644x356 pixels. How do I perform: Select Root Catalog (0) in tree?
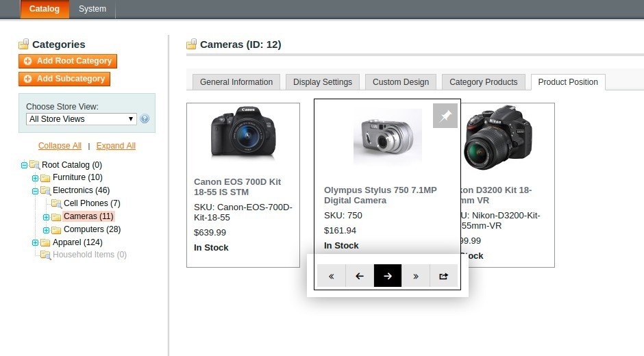click(72, 165)
